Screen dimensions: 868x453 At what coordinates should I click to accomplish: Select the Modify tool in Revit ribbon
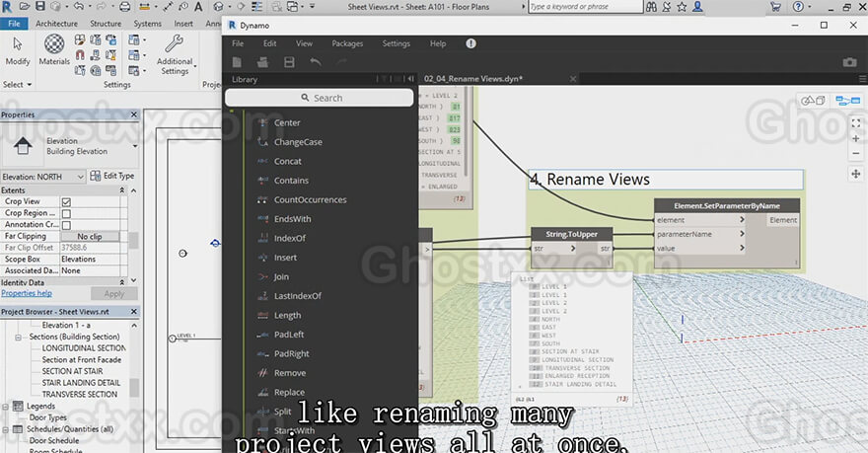17,51
